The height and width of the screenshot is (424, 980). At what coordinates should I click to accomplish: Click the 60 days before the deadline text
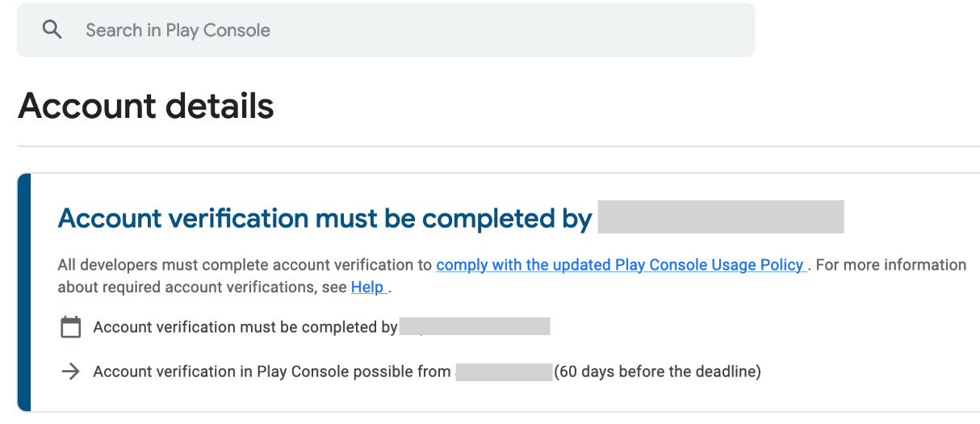tap(657, 372)
